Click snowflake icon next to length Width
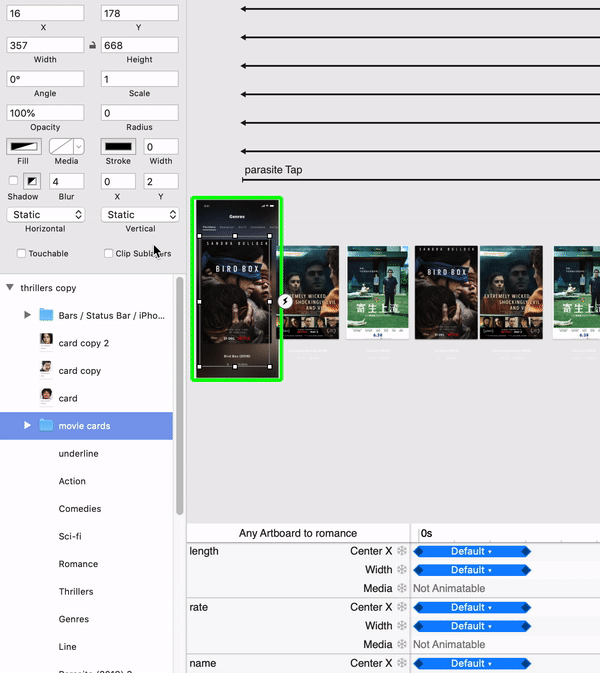The height and width of the screenshot is (673, 600). [x=402, y=569]
